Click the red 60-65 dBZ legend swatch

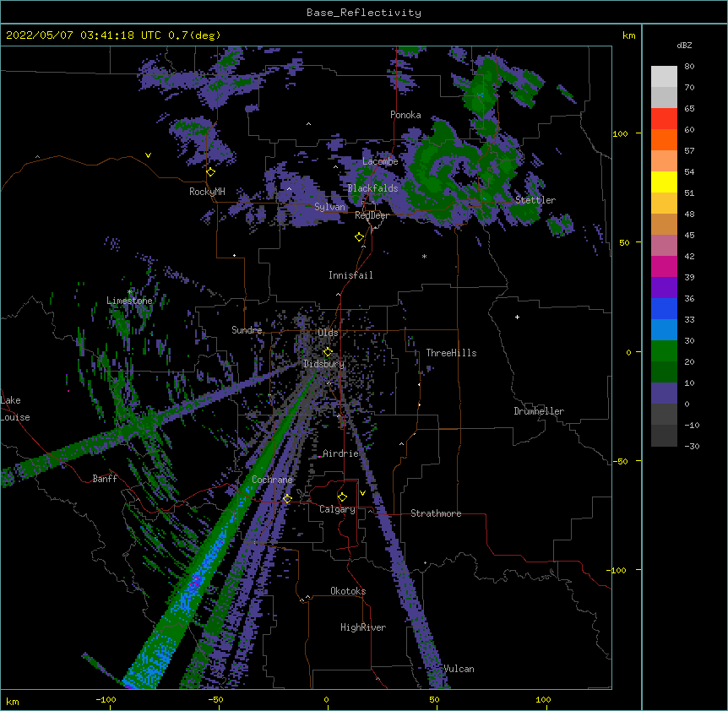click(664, 118)
